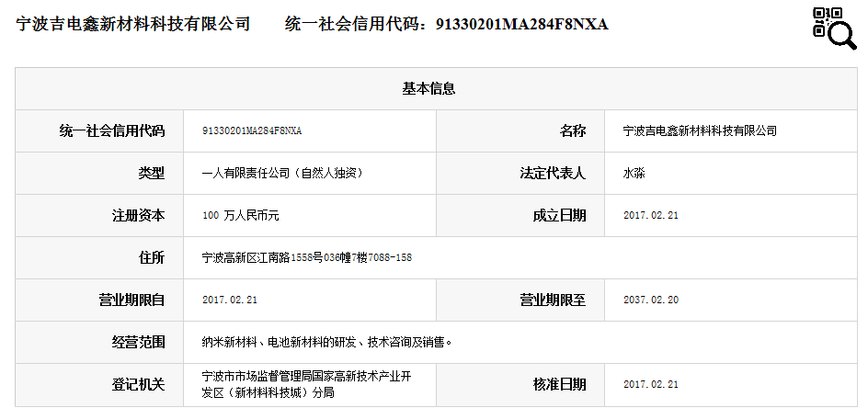The width and height of the screenshot is (868, 408).
Task: Click the 登记机关 label
Action: tap(139, 384)
